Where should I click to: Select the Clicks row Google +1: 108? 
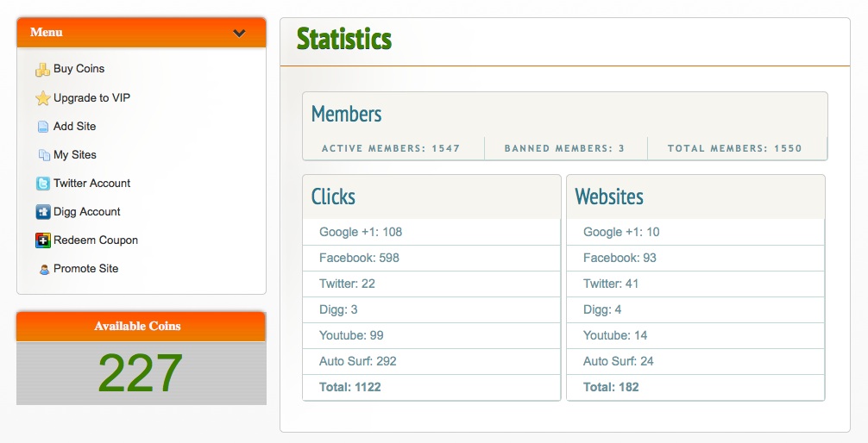click(431, 233)
